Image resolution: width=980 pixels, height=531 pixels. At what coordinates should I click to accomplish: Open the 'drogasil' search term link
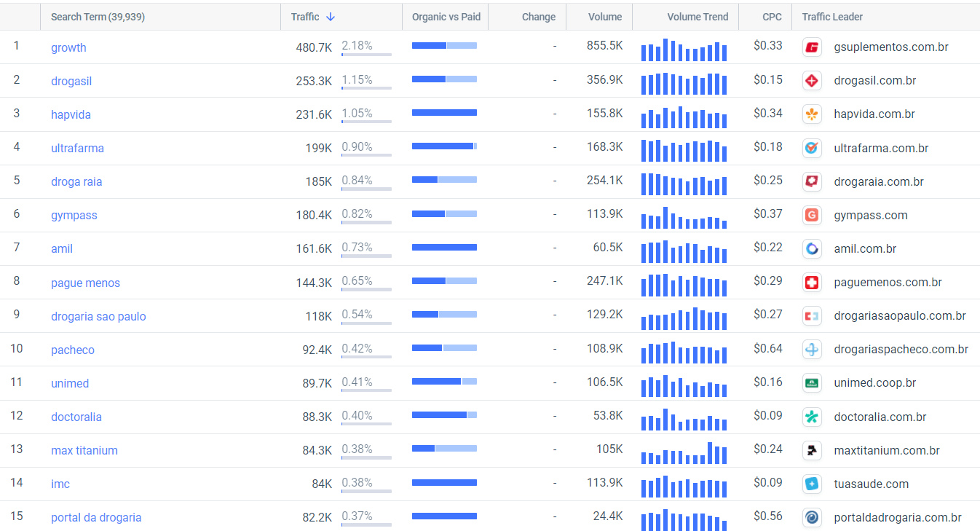(x=71, y=81)
